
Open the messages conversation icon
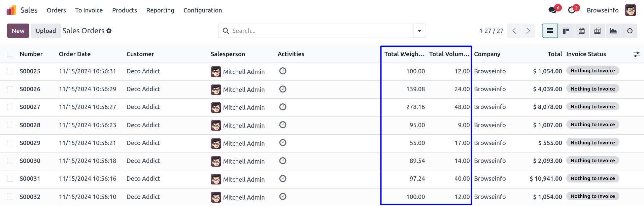tap(552, 10)
